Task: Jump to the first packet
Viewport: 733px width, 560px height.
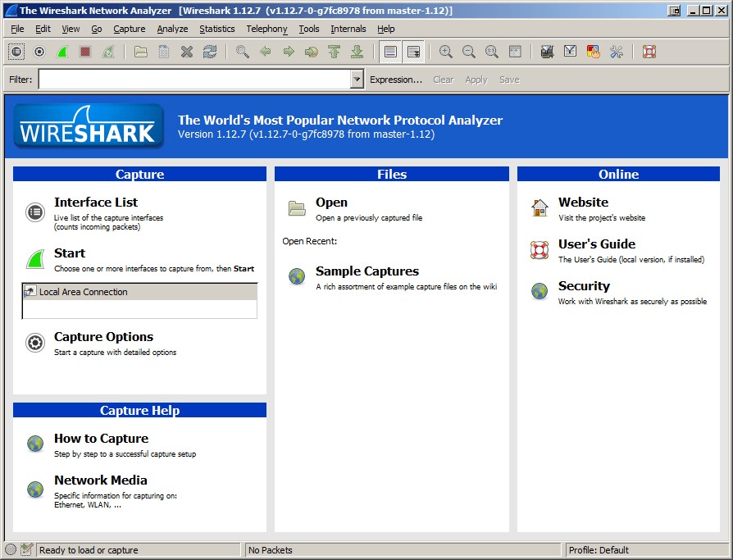Action: [334, 52]
